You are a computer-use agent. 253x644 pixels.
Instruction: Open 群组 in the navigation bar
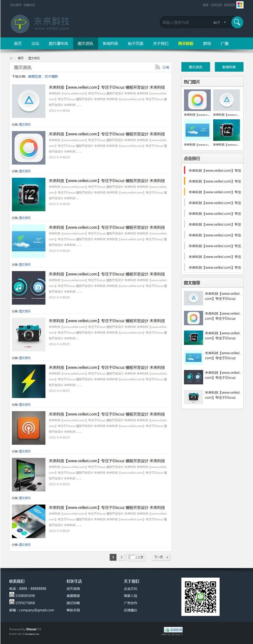point(207,44)
